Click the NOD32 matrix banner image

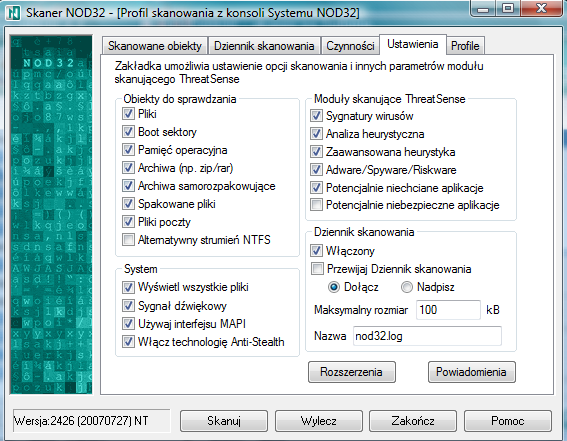click(51, 214)
